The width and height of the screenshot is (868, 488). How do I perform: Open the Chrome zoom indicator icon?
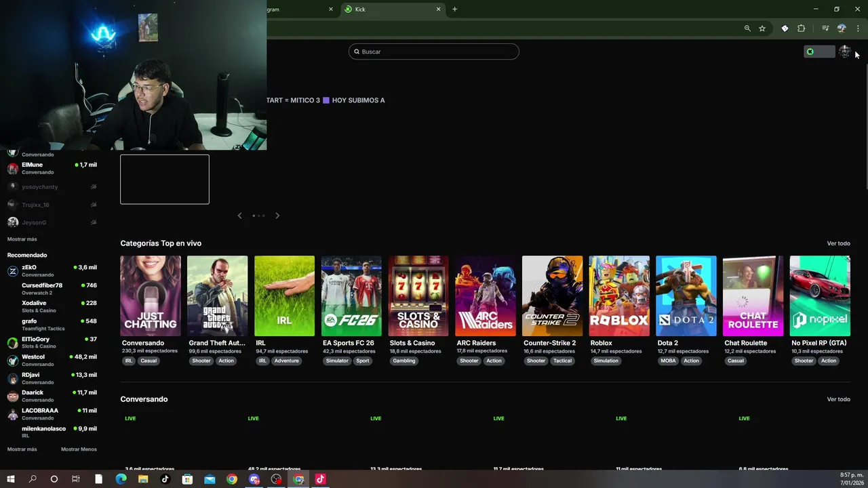point(747,28)
